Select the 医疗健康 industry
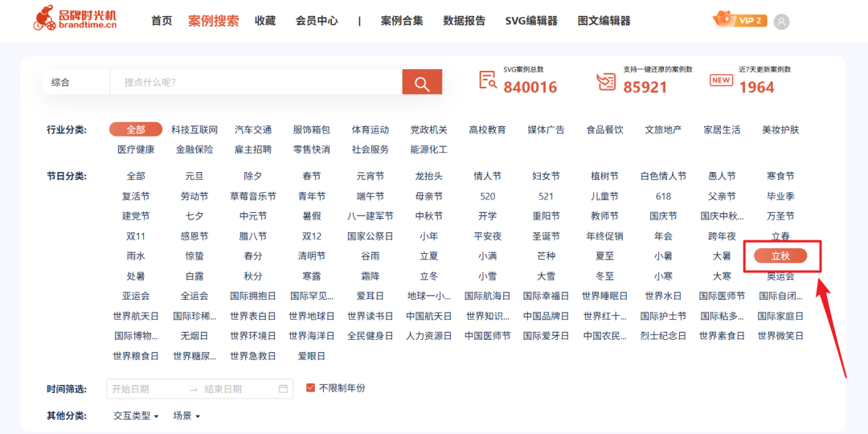The image size is (868, 434). pyautogui.click(x=136, y=149)
